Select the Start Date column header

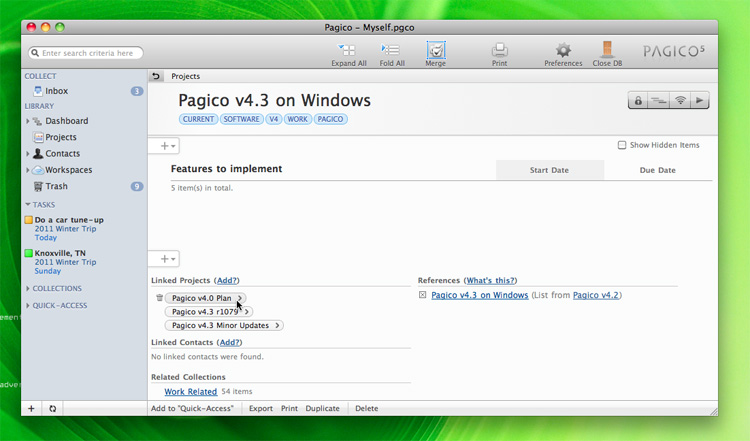tap(550, 170)
